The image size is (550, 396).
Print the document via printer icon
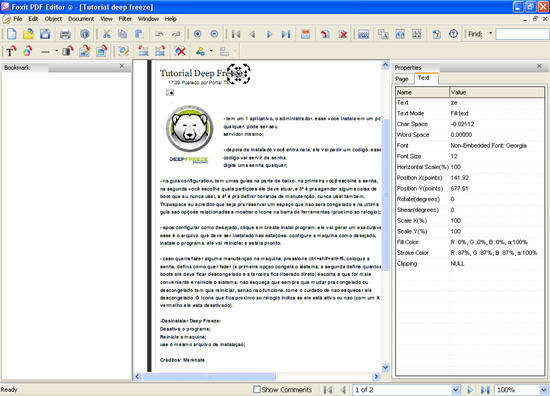point(65,34)
